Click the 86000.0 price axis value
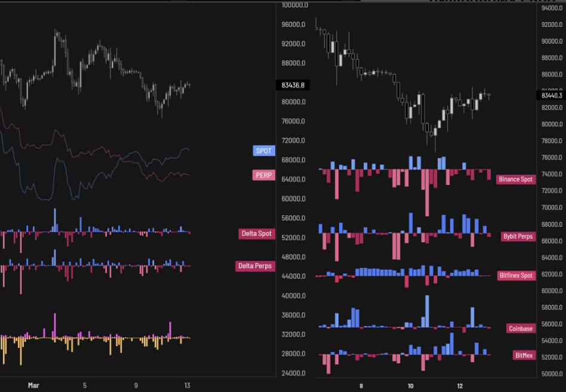This screenshot has height=392, width=566. (x=552, y=75)
